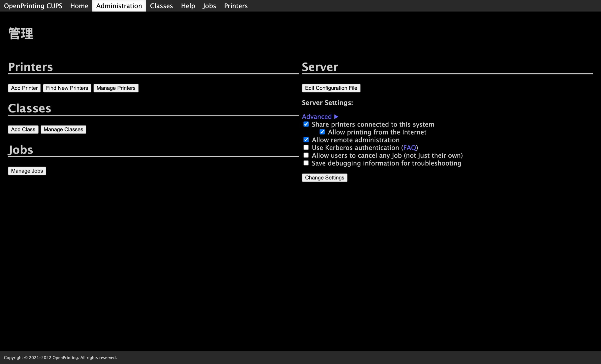Toggle Share printers connected to this system
601x364 pixels.
pos(306,124)
